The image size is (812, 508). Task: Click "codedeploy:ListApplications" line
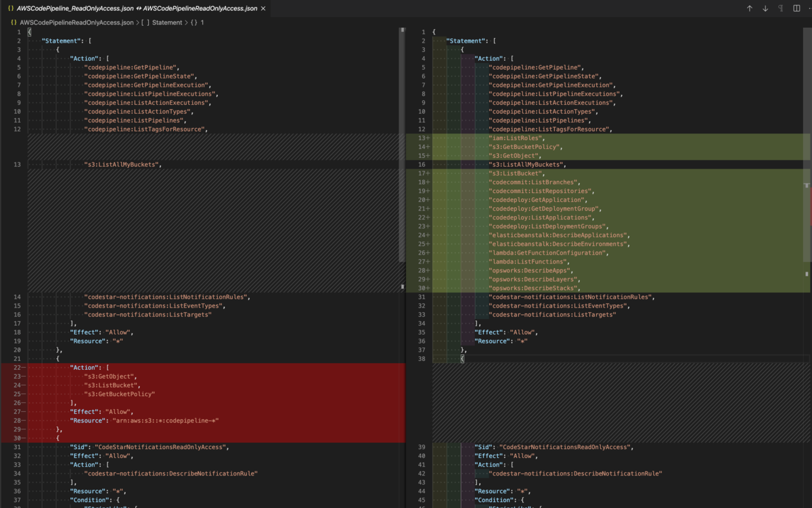(541, 217)
